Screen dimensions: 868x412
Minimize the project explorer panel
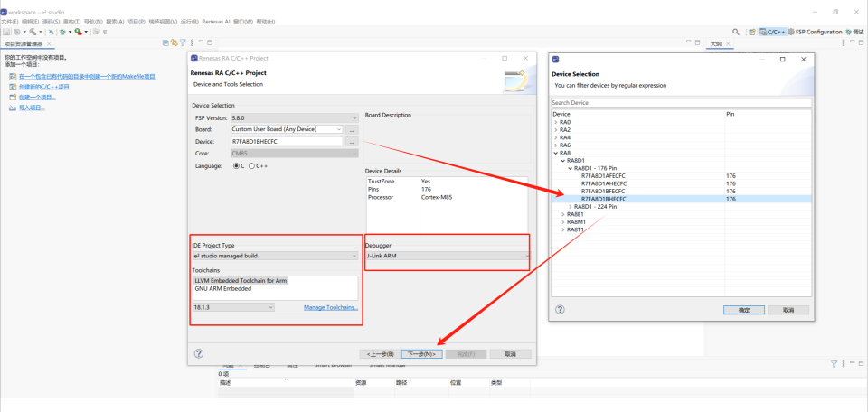[x=201, y=42]
